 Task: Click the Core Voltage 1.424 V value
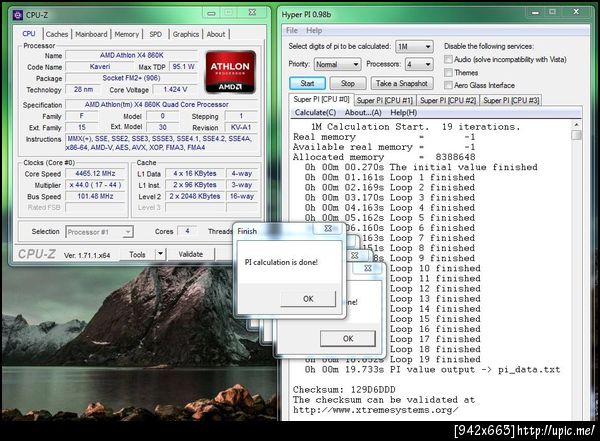[175, 90]
